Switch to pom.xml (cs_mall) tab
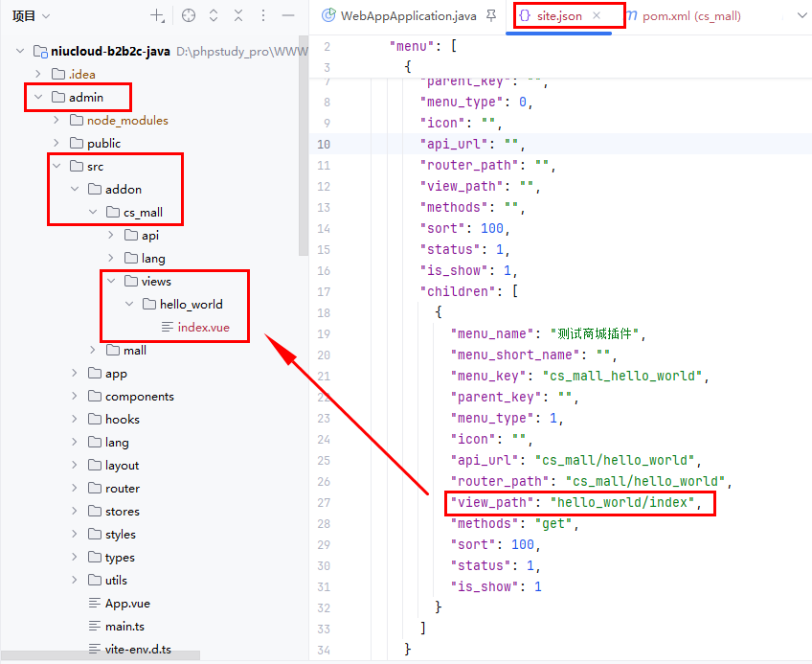812x664 pixels. coord(689,16)
